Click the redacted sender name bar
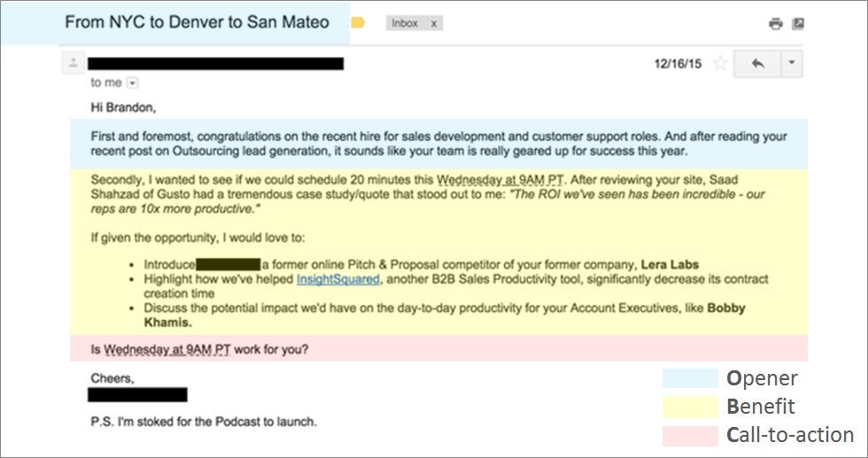Viewport: 868px width, 458px height. coord(215,64)
